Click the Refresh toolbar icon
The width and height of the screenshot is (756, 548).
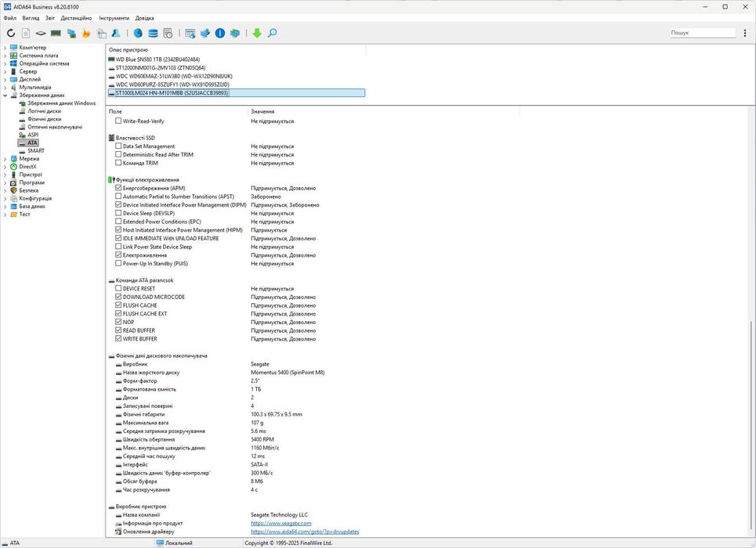click(x=11, y=33)
